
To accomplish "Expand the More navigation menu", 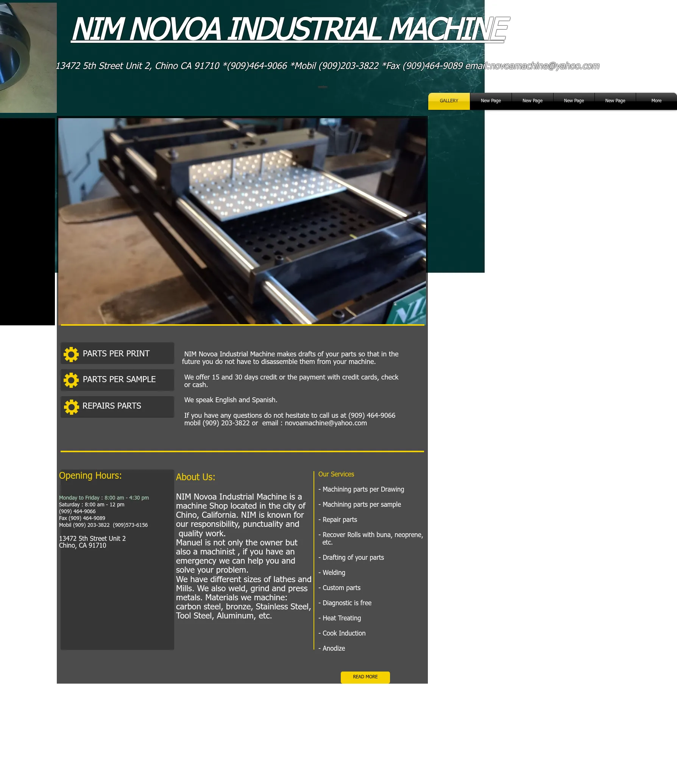I will (x=656, y=101).
